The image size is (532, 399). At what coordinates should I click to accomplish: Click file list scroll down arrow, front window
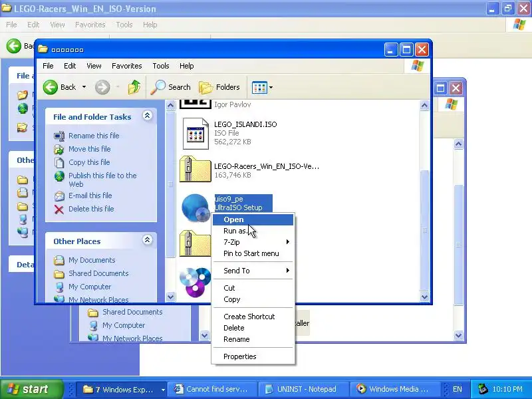[x=424, y=297]
